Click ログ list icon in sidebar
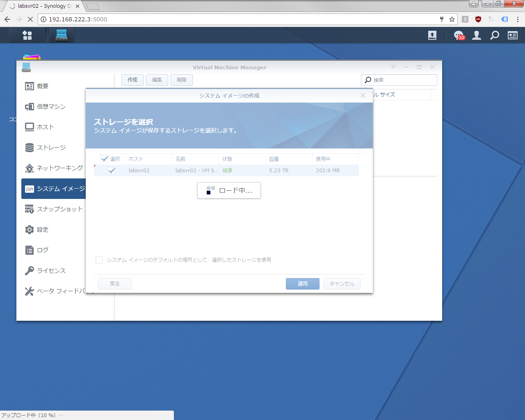 pos(30,250)
